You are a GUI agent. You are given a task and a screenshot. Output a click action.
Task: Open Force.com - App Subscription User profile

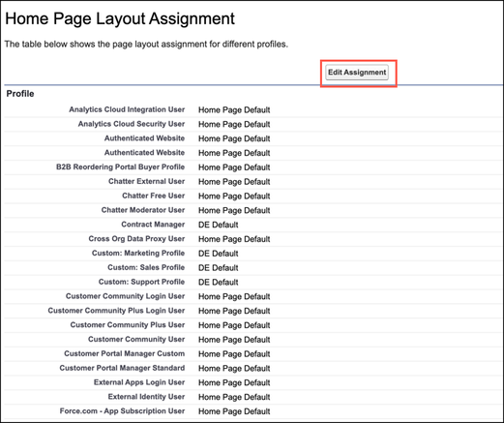pyautogui.click(x=122, y=411)
